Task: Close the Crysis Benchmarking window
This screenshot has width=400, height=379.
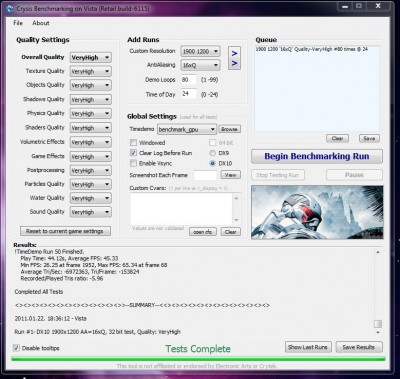Action: click(378, 6)
